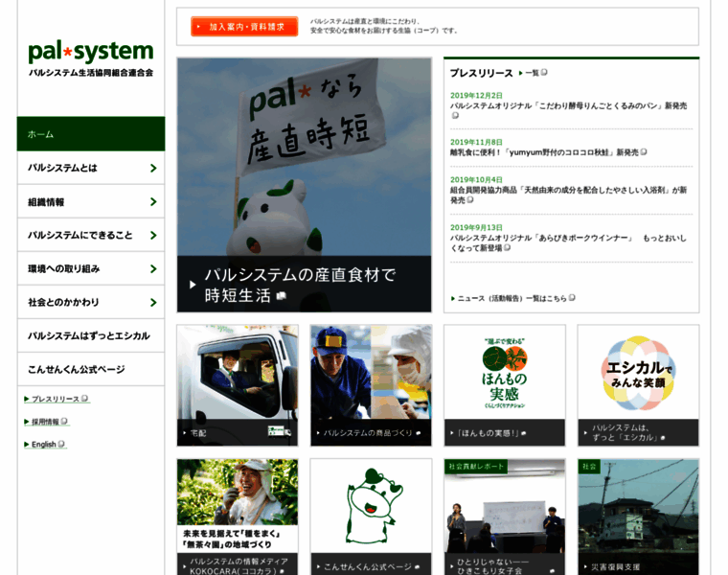The height and width of the screenshot is (575, 728).
Task: Expand the 環境への取り組み chevron arrow
Action: pos(153,268)
